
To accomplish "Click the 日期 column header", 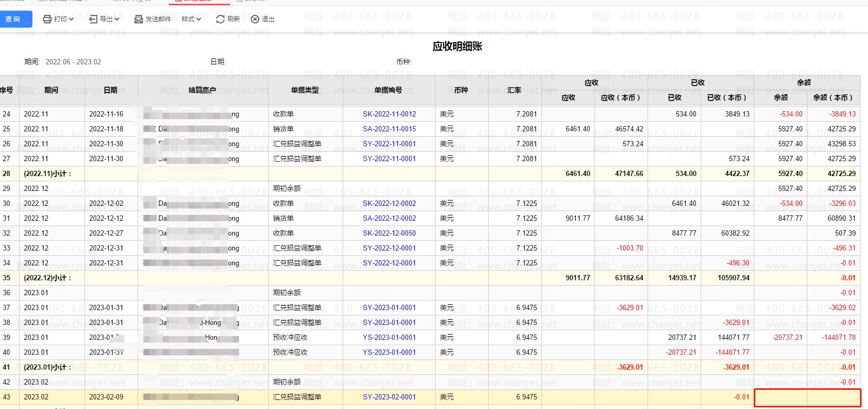I will point(110,90).
